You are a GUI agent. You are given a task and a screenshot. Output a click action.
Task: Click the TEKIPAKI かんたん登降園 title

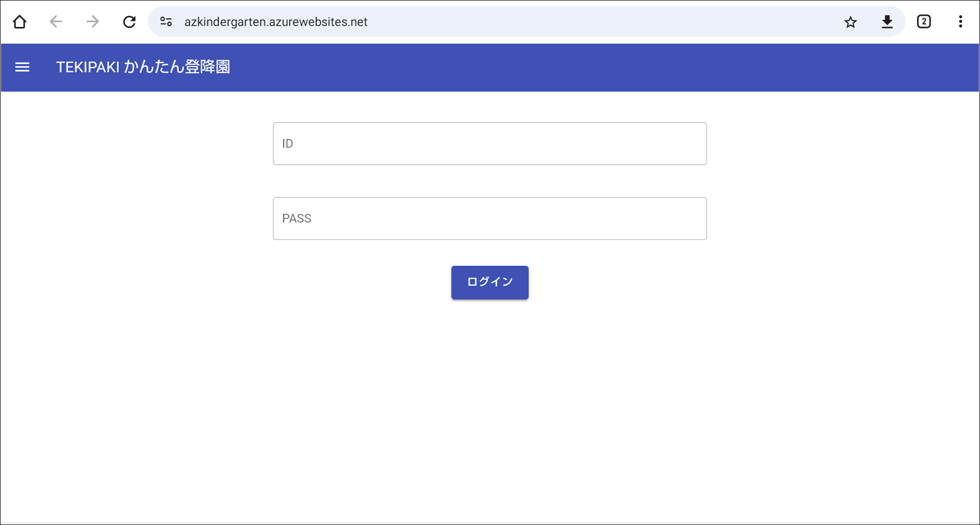pos(143,67)
